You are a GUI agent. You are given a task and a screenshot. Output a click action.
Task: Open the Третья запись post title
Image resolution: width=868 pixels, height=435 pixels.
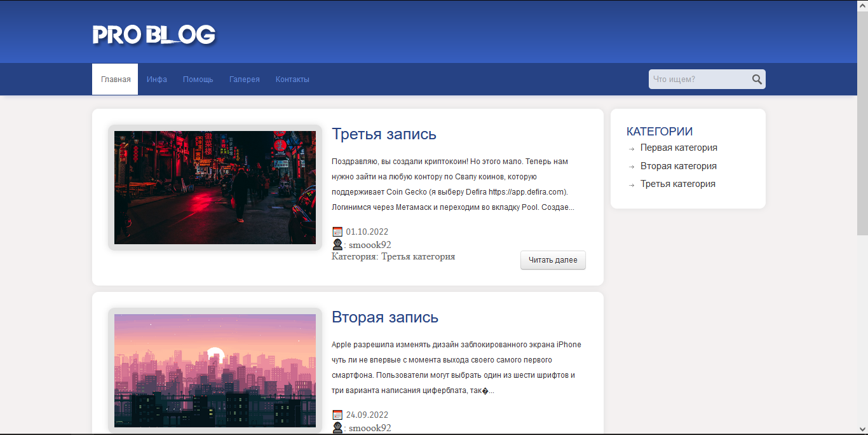coord(384,134)
